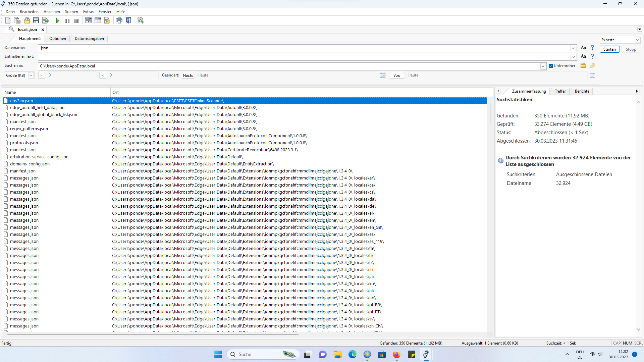The height and width of the screenshot is (362, 644).
Task: Toggle the Unterordner checkbox
Action: click(551, 66)
